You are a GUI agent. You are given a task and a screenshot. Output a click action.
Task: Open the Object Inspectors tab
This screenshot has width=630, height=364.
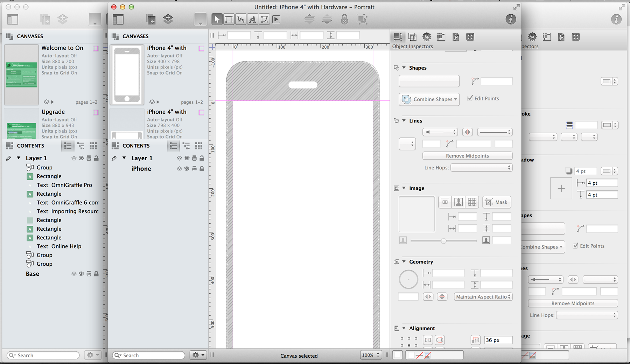[x=398, y=37]
